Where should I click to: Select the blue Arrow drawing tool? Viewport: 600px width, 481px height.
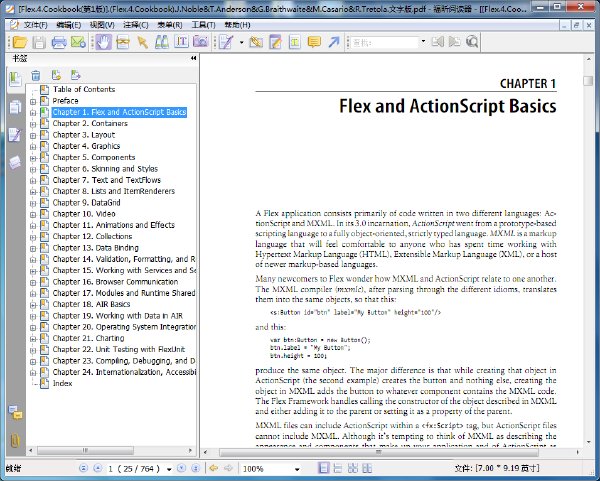pos(334,42)
